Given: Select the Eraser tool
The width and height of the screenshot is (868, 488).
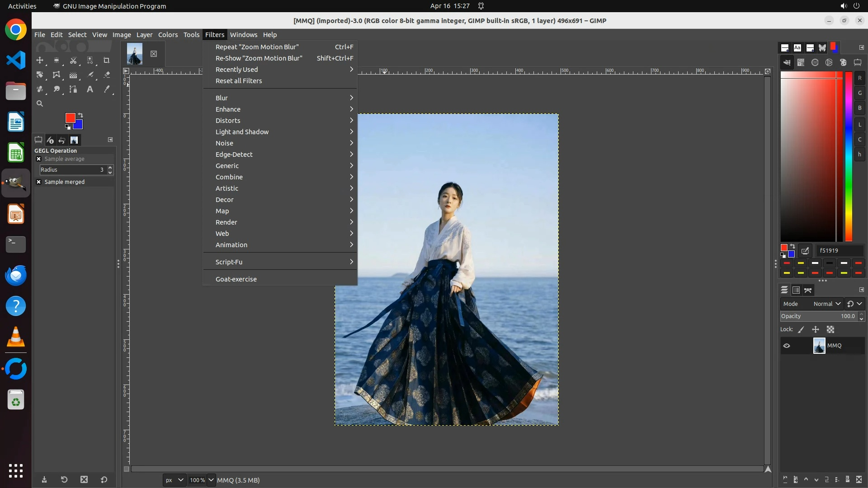Looking at the screenshot, I should (x=107, y=75).
